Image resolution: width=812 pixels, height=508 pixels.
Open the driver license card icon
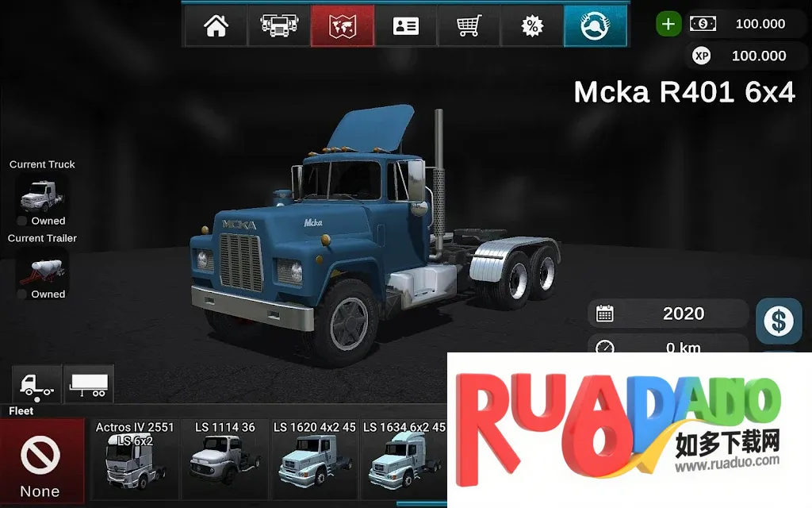tap(405, 26)
